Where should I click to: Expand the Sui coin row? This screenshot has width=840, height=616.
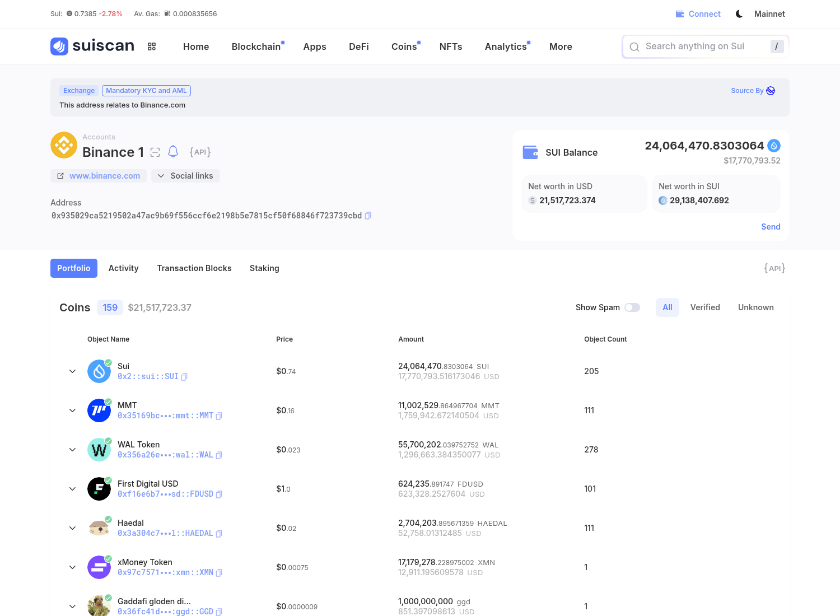coord(72,371)
